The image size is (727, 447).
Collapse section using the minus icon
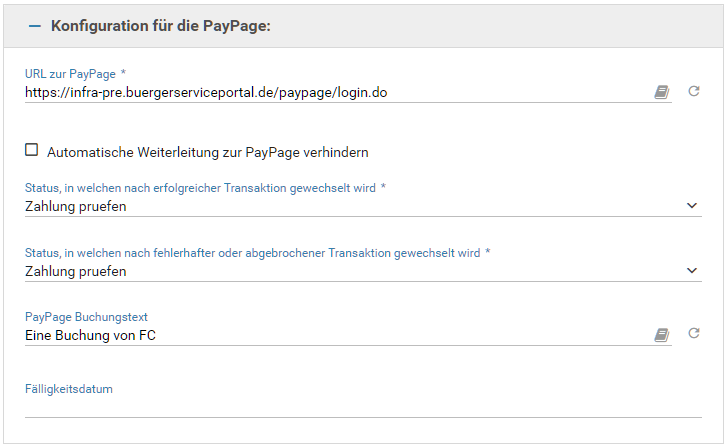[x=35, y=26]
